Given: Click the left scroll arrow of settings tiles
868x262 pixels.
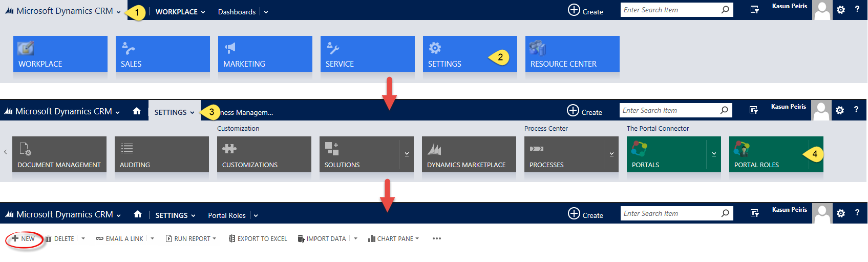Looking at the screenshot, I should click(6, 152).
